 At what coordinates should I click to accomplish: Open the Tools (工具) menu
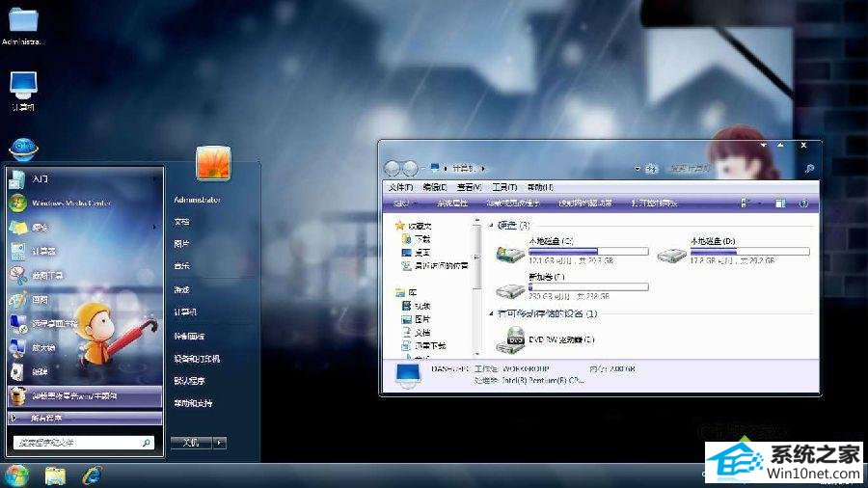click(504, 187)
